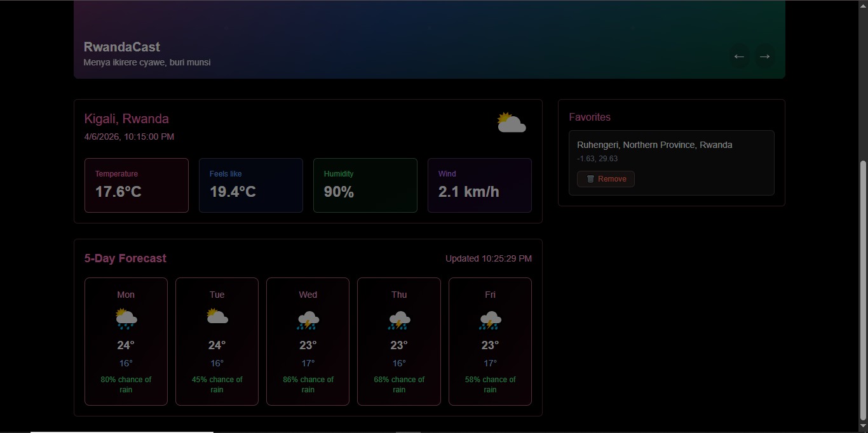The height and width of the screenshot is (433, 868).
Task: Advance to next banner slide arrow
Action: click(765, 57)
